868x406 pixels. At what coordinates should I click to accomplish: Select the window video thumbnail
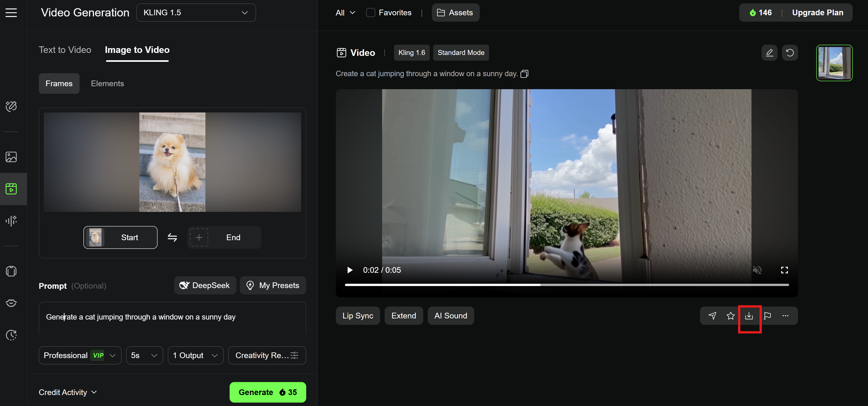834,63
